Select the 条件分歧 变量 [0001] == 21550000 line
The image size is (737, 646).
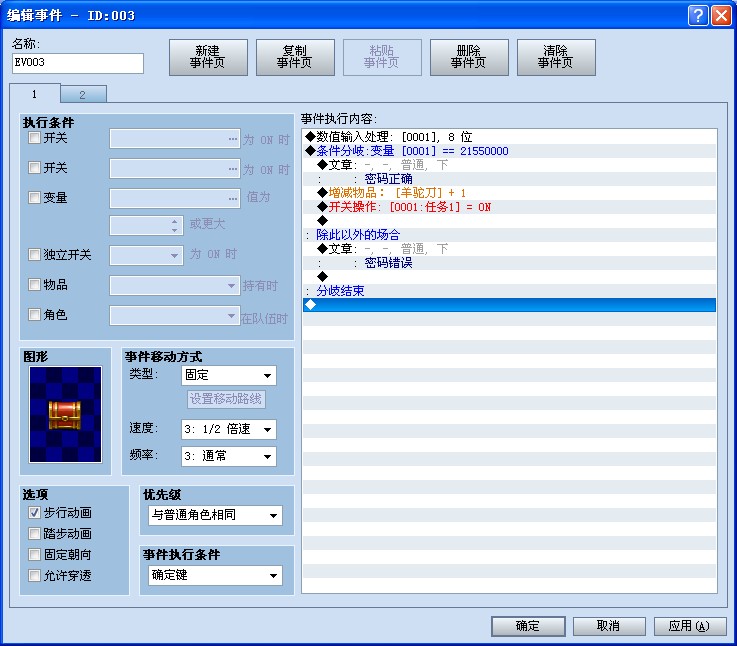(510, 151)
